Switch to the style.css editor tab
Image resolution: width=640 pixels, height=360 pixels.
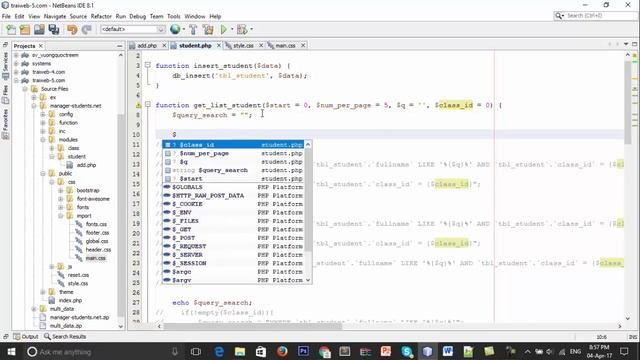(x=243, y=46)
